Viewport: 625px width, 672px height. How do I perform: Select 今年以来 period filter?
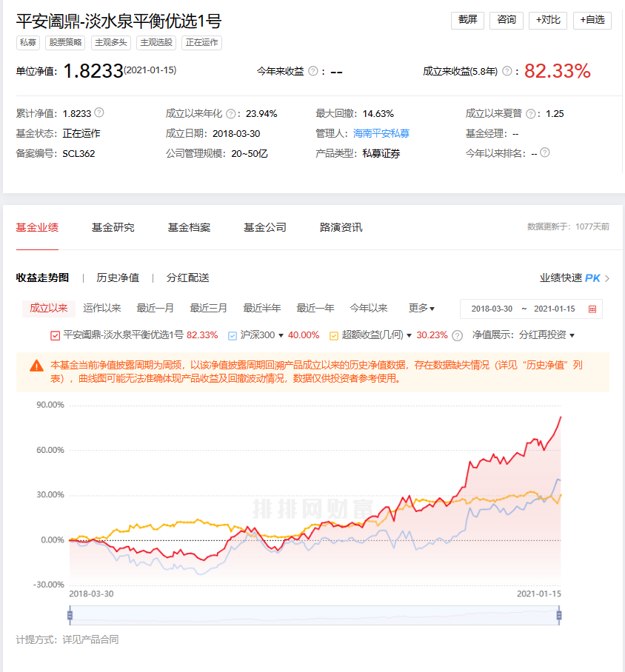click(x=369, y=308)
